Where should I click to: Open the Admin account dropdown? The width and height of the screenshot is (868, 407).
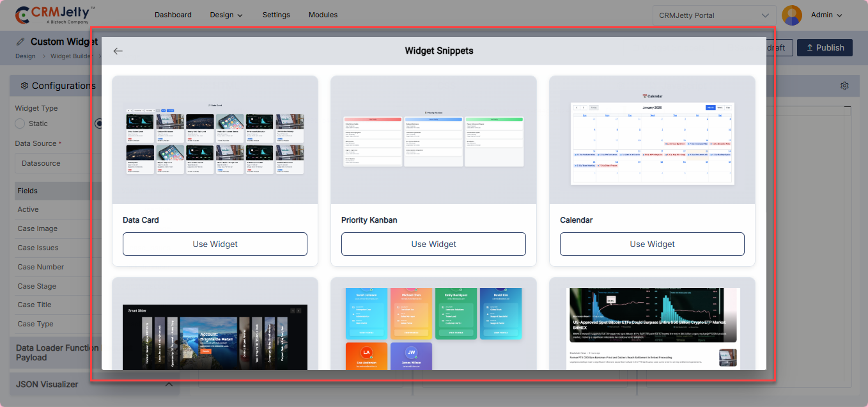click(826, 15)
